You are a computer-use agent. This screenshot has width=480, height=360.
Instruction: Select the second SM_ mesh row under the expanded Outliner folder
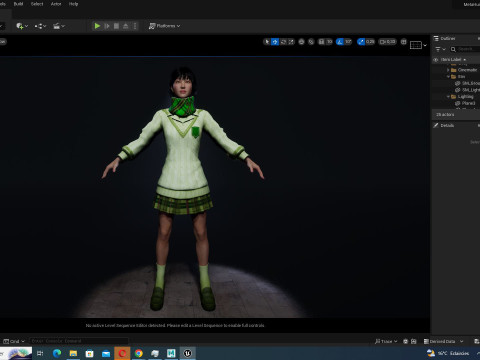tap(456, 90)
